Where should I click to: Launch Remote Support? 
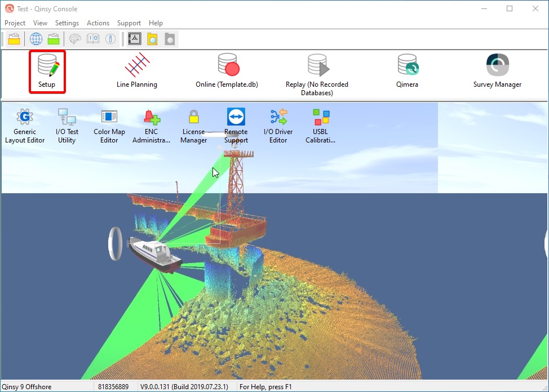(x=236, y=121)
